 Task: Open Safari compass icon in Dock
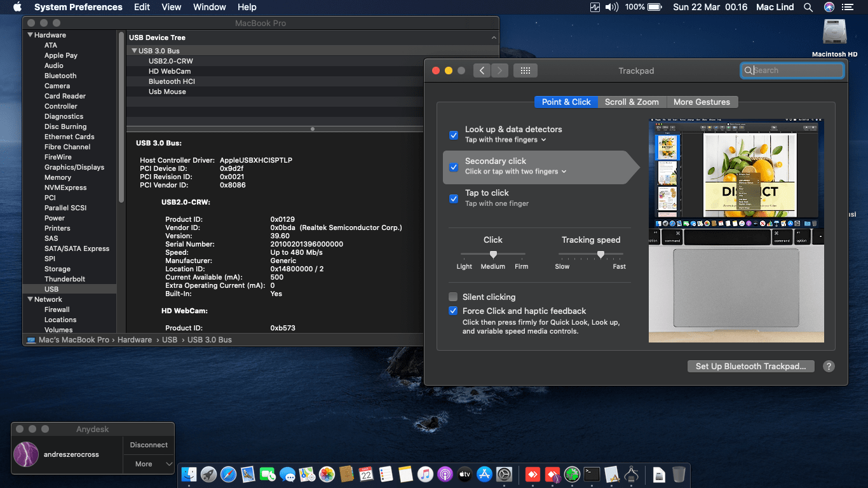pos(229,474)
